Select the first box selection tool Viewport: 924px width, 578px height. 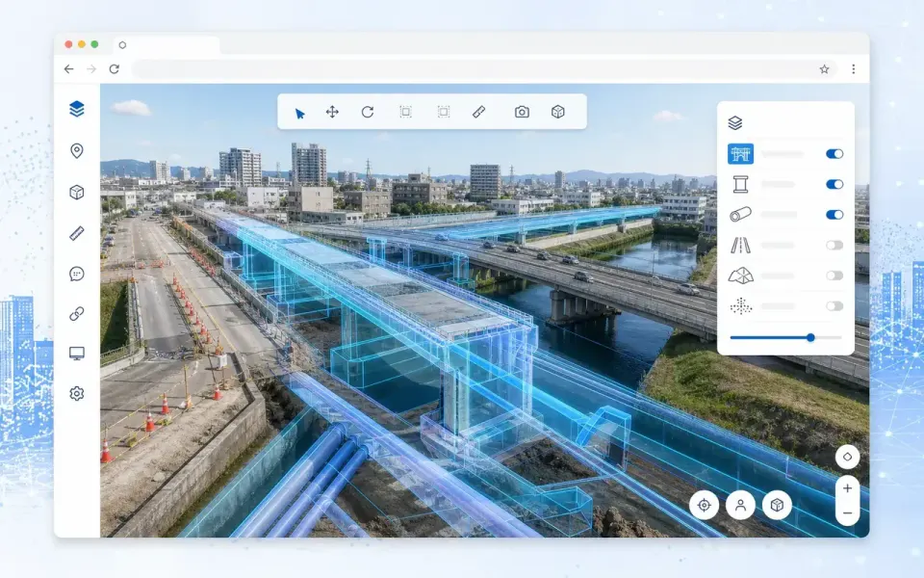(405, 112)
